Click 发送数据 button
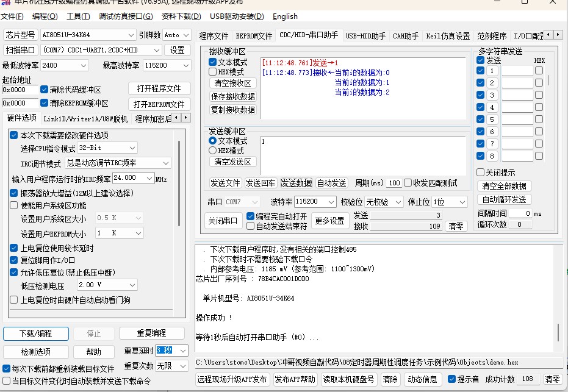The height and width of the screenshot is (392, 568). tap(297, 183)
